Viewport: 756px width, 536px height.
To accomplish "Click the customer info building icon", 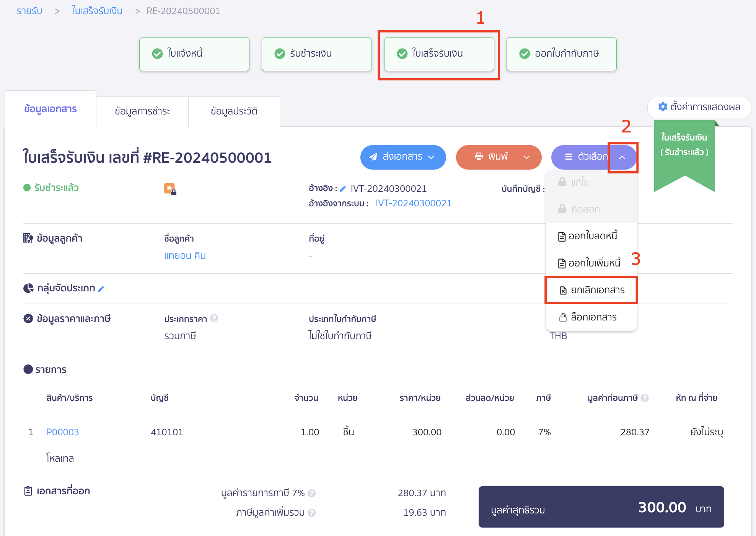I will (x=28, y=238).
